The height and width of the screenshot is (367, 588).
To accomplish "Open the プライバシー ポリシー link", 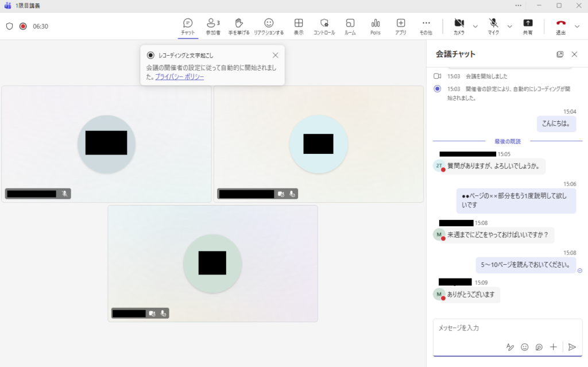I will click(179, 76).
